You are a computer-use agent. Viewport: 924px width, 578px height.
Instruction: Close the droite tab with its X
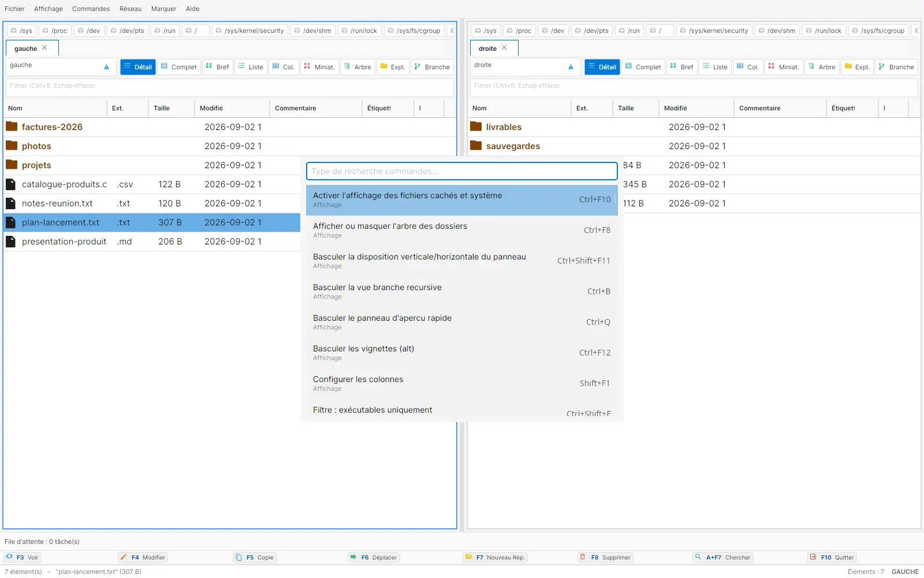tap(504, 48)
